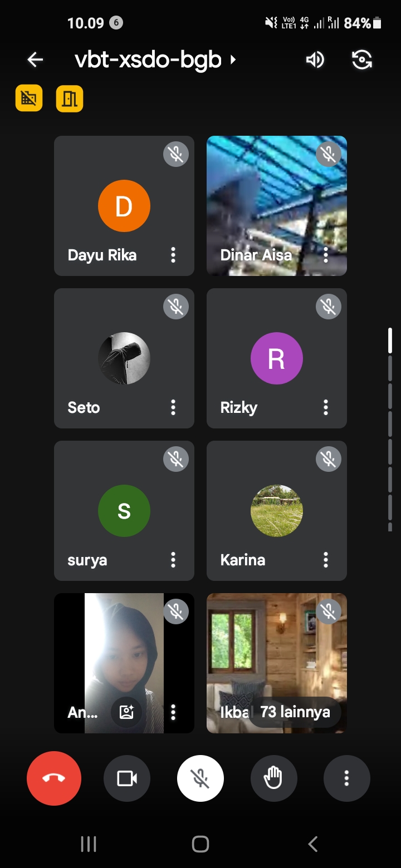The height and width of the screenshot is (868, 401).
Task: Raise hand using the hand icon
Action: click(273, 778)
